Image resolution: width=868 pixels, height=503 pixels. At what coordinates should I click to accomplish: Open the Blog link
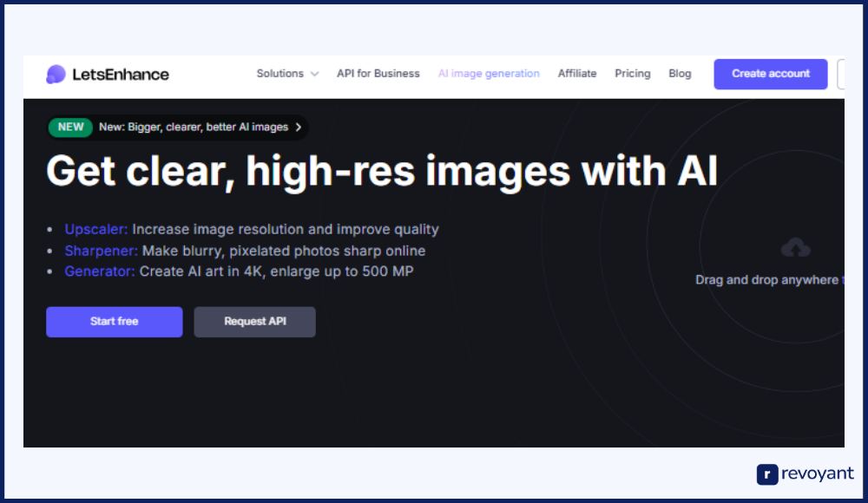pyautogui.click(x=680, y=74)
